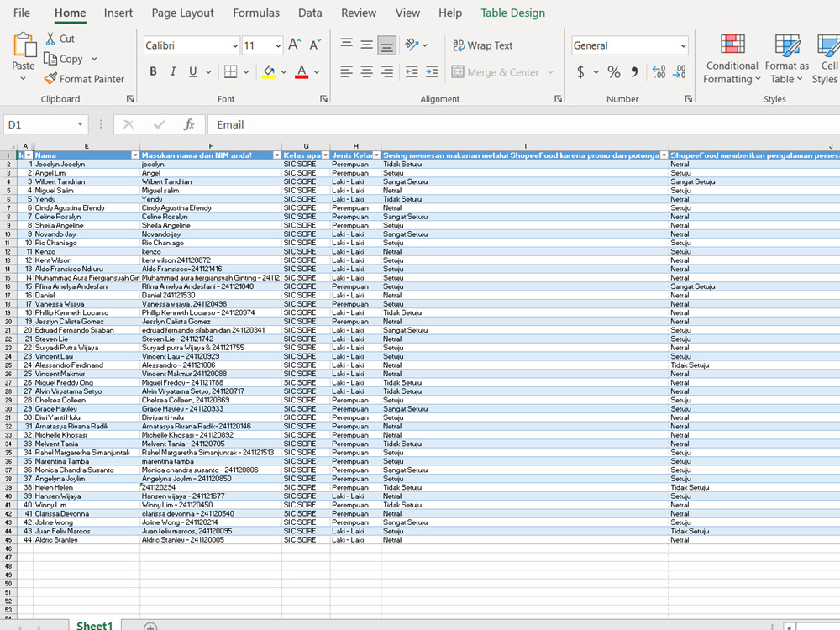This screenshot has height=630, width=840.
Task: Switch to the Review tab
Action: coord(359,13)
